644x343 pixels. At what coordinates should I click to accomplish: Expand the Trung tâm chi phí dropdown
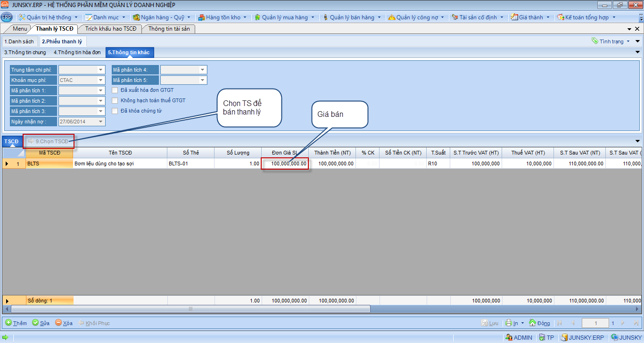[x=100, y=70]
